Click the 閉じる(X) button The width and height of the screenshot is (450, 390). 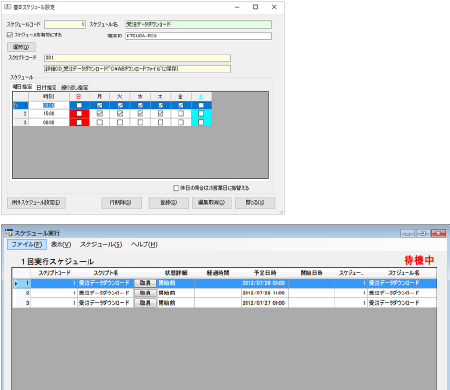[255, 203]
